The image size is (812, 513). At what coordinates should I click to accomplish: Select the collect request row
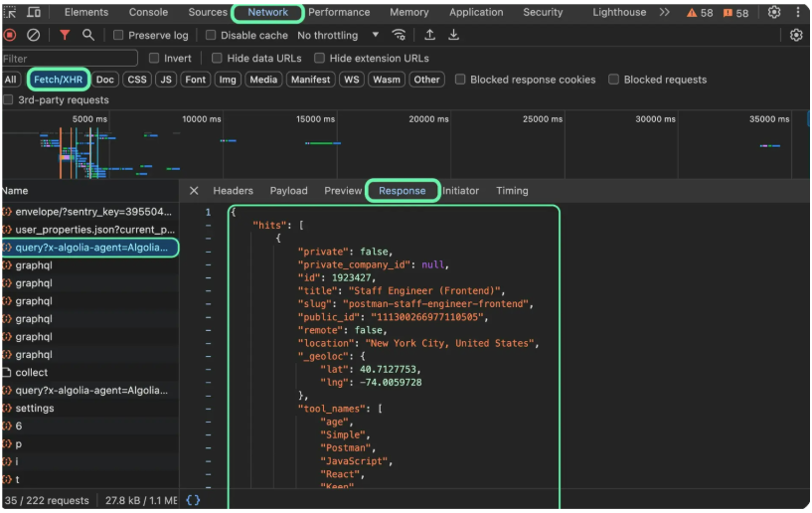click(90, 372)
